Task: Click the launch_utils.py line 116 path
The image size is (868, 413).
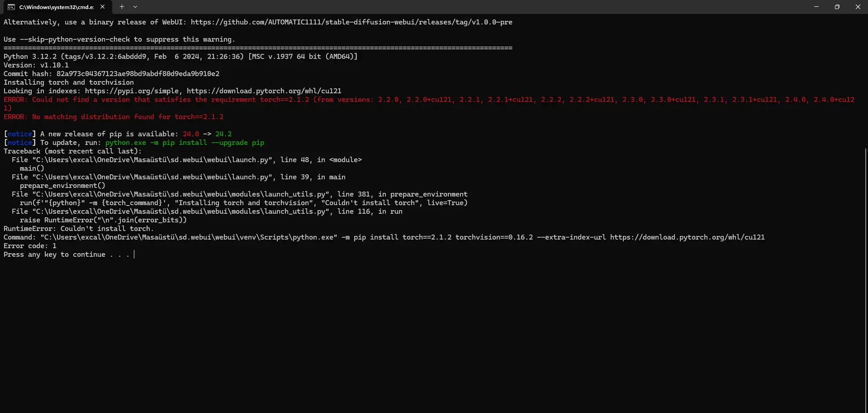Action: click(x=180, y=211)
